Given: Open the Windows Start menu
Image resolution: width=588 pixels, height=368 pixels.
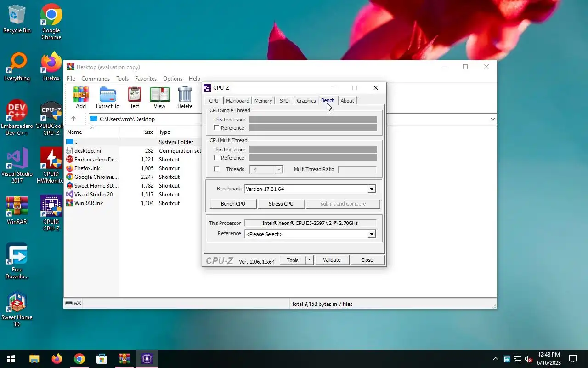Looking at the screenshot, I should pos(11,359).
